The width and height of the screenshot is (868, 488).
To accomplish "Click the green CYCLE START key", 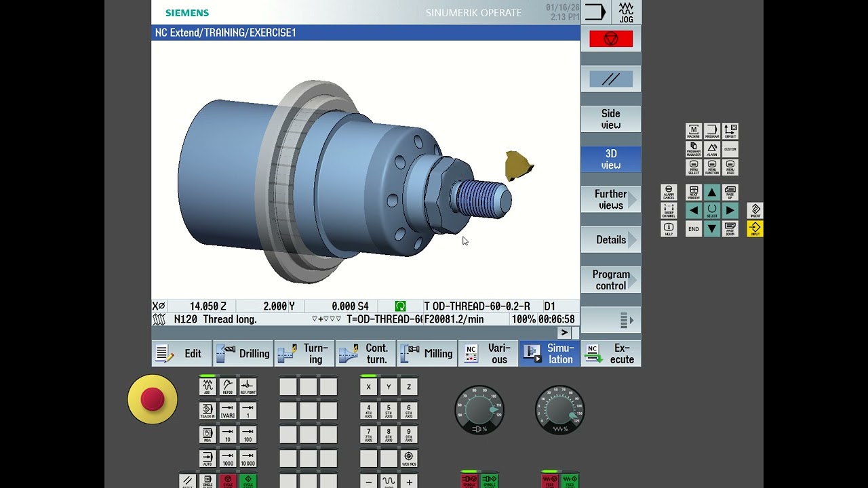I will 248,481.
